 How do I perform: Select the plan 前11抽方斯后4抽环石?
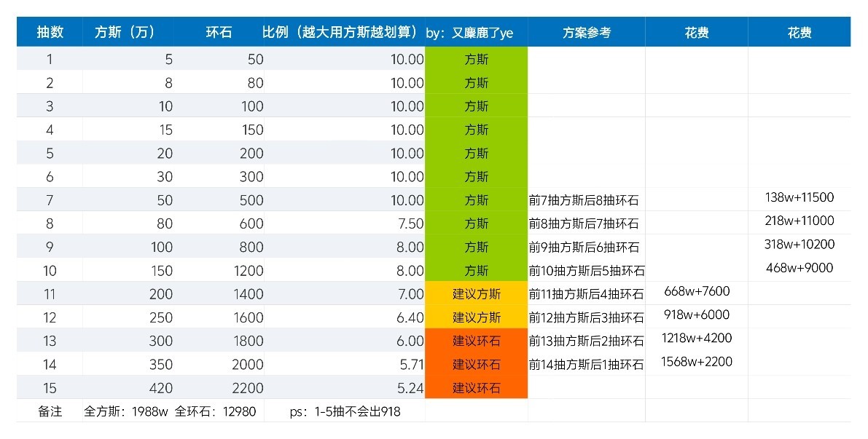586,294
